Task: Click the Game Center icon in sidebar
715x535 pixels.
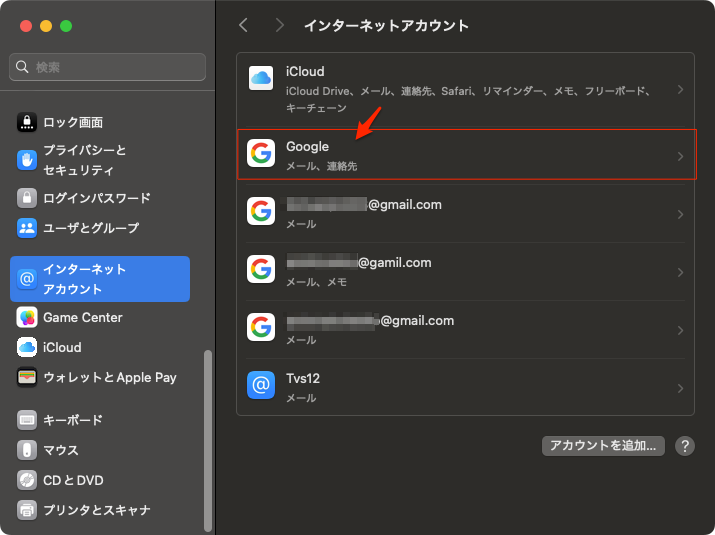Action: 27,318
